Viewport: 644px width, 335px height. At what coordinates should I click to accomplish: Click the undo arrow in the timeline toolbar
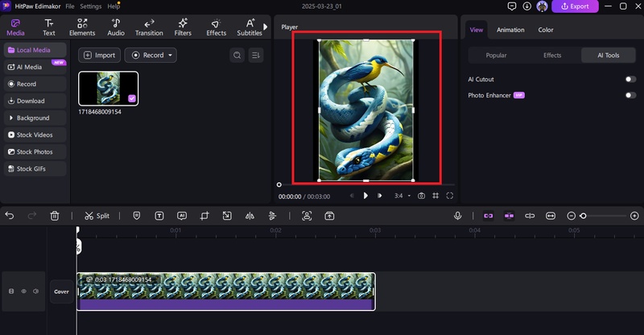point(10,216)
